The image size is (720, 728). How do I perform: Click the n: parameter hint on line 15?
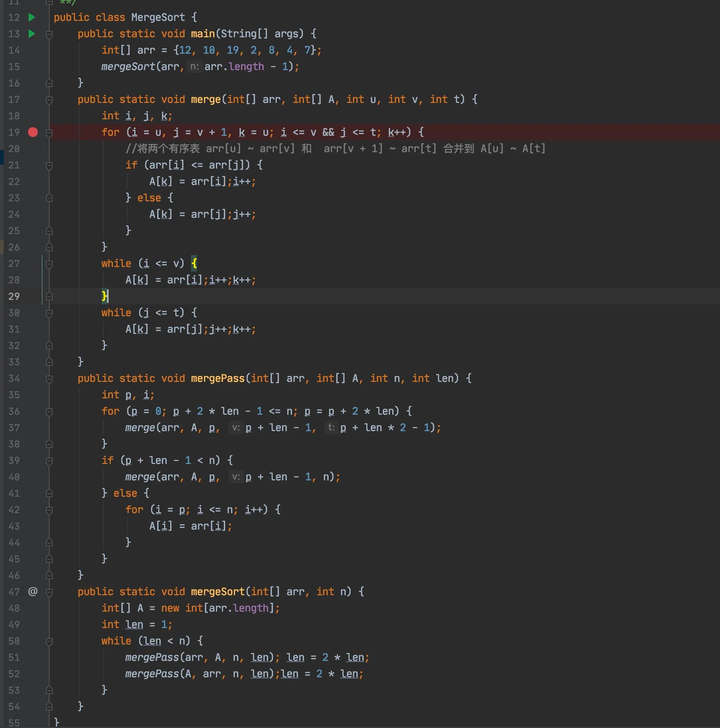(194, 67)
